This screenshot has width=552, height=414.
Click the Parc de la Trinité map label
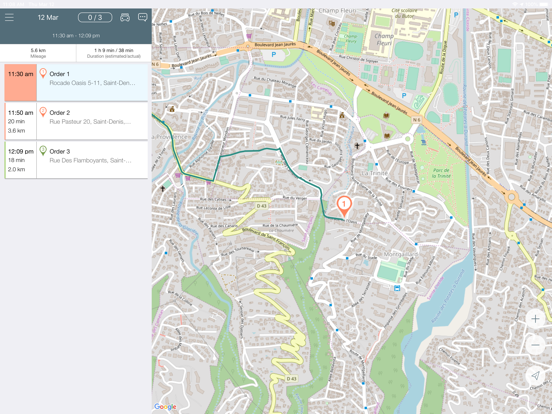441,173
